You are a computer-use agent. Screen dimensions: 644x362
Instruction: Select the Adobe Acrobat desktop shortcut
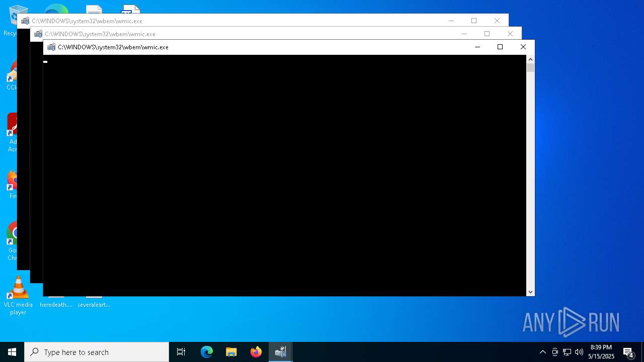click(x=12, y=133)
